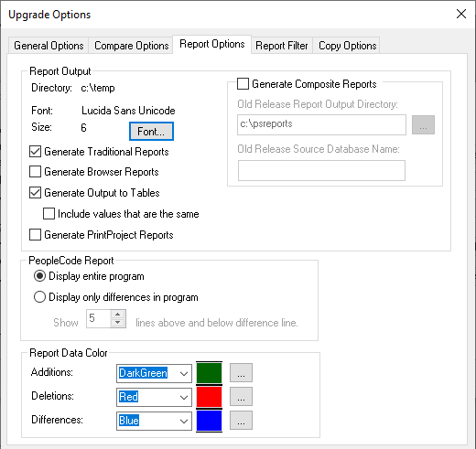Open custom color picker for Differences

(241, 420)
